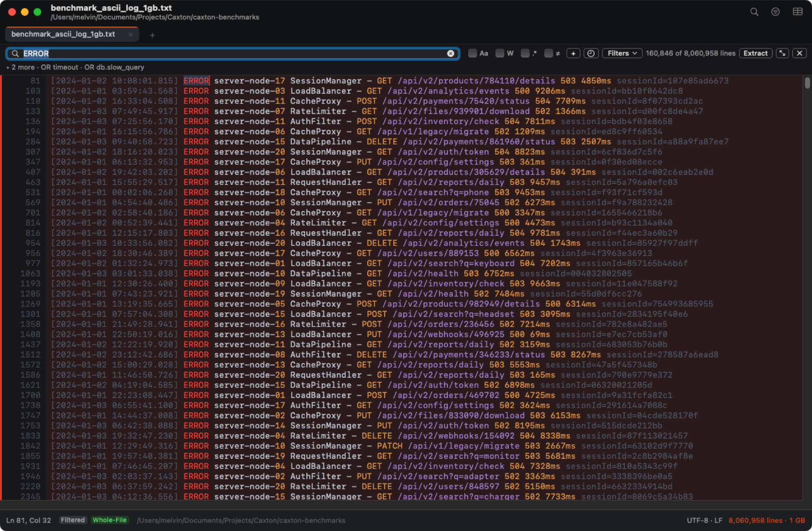The height and width of the screenshot is (531, 812).
Task: Open the table view icon at top right
Action: click(798, 12)
